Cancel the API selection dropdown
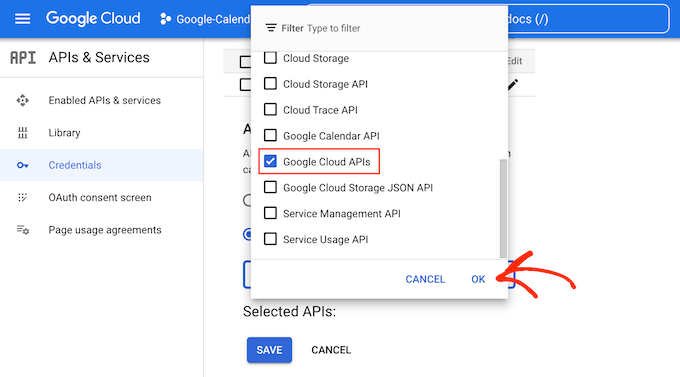Viewport: 680px width, 377px height. click(x=425, y=279)
